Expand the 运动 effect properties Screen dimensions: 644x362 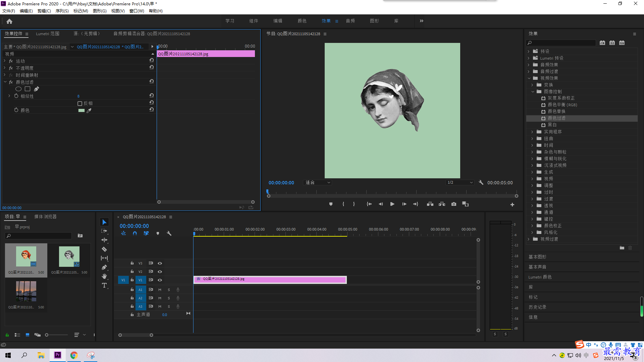[x=5, y=61]
